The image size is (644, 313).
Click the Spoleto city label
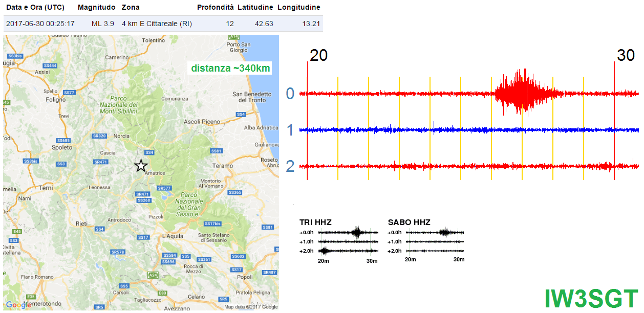(x=62, y=147)
